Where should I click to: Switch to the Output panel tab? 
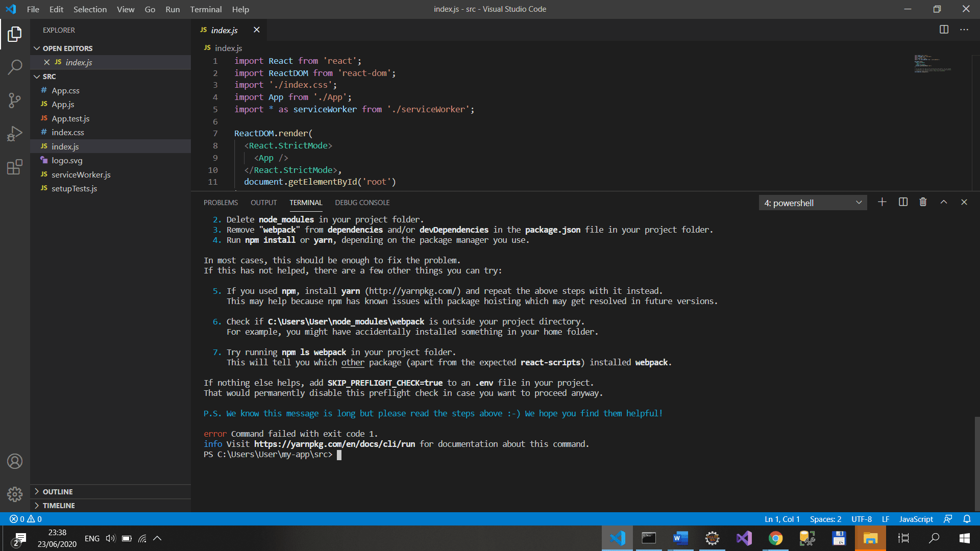click(x=264, y=203)
